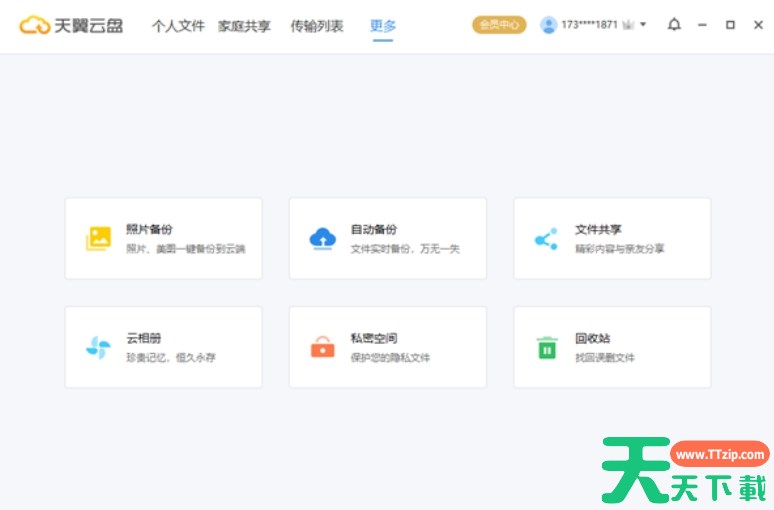Click the user avatar icon
The height and width of the screenshot is (510, 774).
click(x=548, y=25)
